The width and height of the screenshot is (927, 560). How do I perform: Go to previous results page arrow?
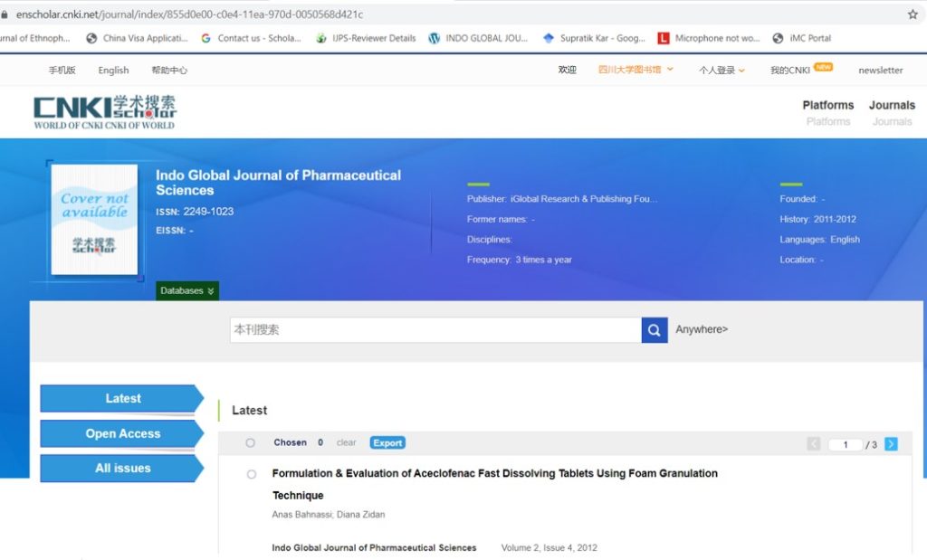(x=814, y=444)
